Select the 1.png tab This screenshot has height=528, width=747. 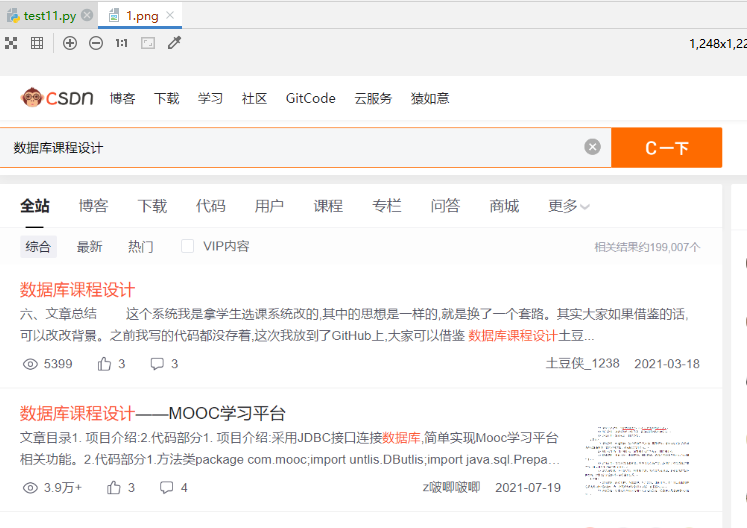(x=142, y=16)
